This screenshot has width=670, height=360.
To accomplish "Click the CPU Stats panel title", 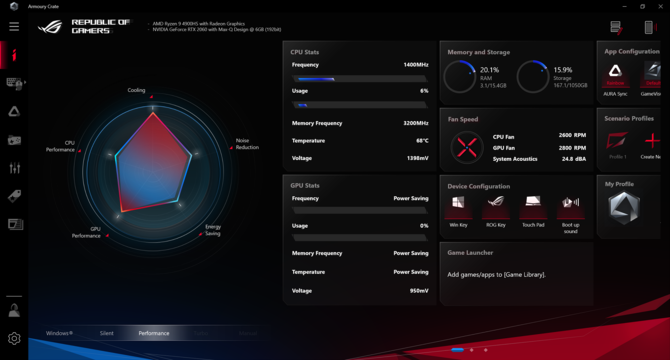I will click(305, 52).
